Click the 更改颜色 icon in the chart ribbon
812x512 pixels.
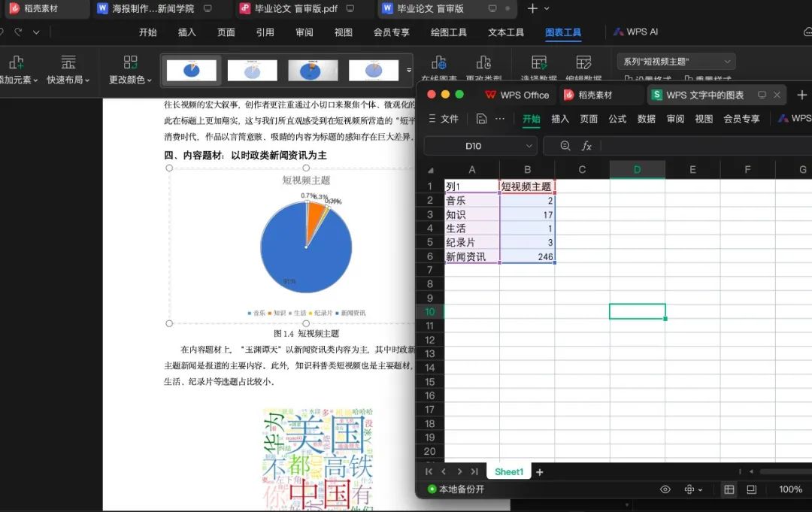click(130, 63)
